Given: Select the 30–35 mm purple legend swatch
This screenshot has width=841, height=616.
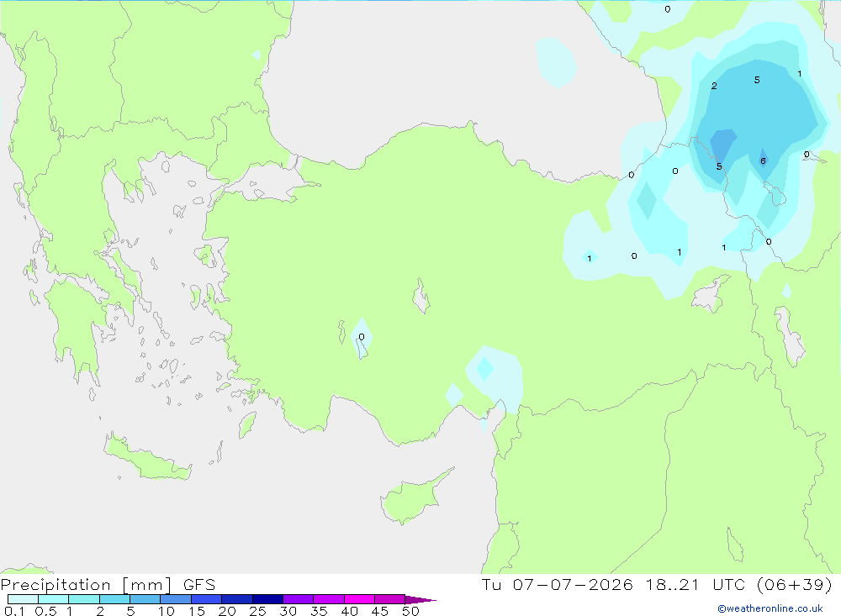Looking at the screenshot, I should 299,599.
